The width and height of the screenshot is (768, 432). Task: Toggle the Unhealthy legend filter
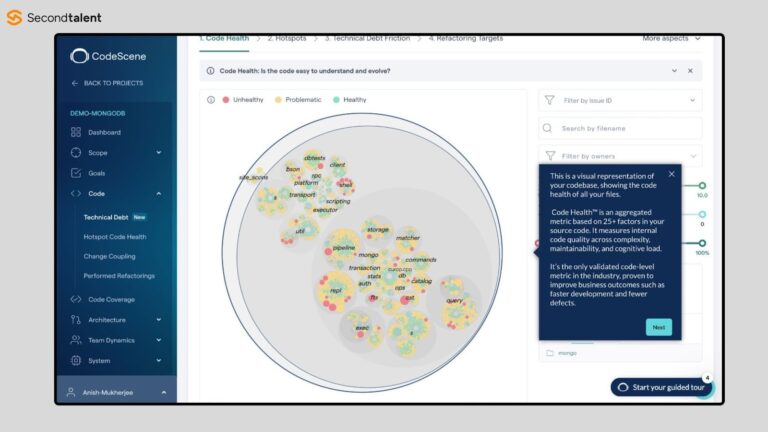pyautogui.click(x=242, y=100)
